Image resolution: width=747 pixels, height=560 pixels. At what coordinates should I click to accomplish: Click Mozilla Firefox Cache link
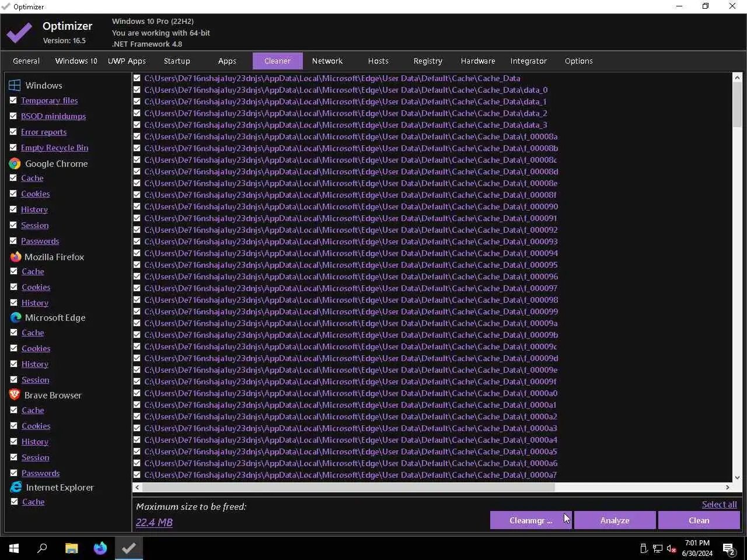(33, 271)
